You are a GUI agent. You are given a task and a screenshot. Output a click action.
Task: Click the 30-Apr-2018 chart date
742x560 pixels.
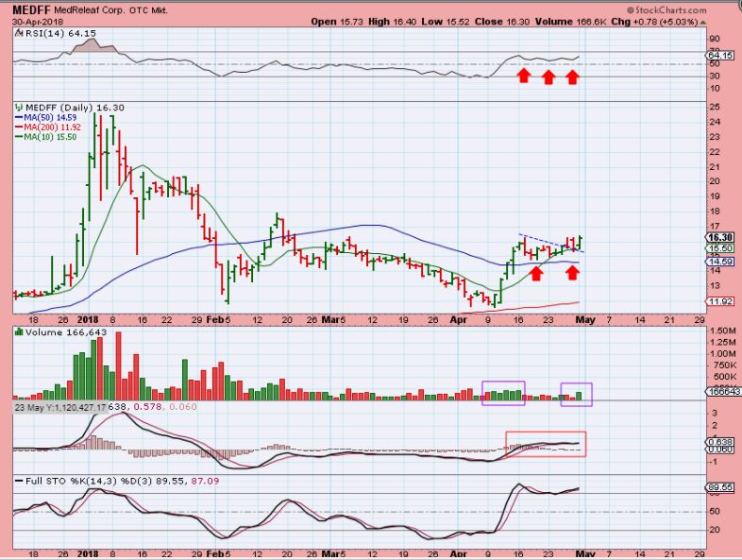pos(38,22)
